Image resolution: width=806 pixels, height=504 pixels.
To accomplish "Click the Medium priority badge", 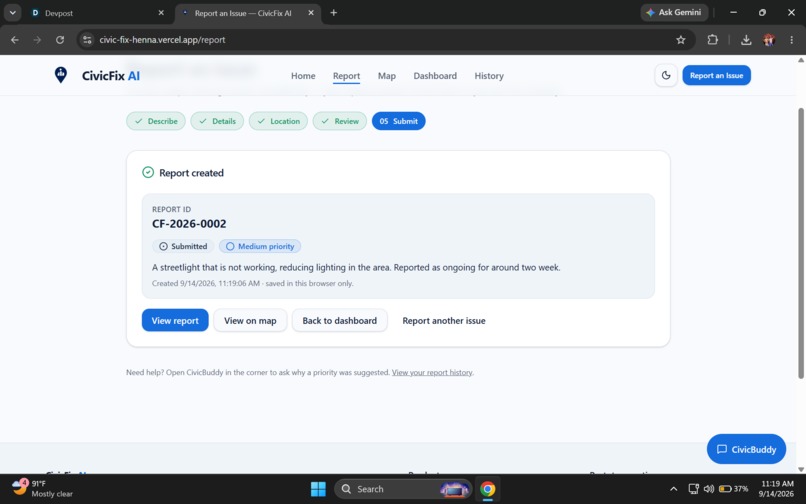I will pyautogui.click(x=260, y=246).
